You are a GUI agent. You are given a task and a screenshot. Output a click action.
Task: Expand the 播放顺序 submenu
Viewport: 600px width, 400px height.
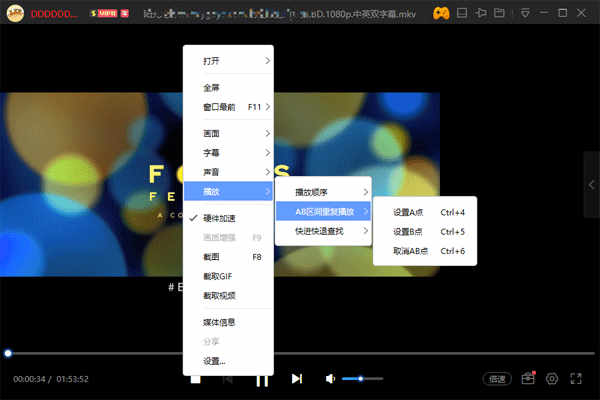tap(323, 192)
